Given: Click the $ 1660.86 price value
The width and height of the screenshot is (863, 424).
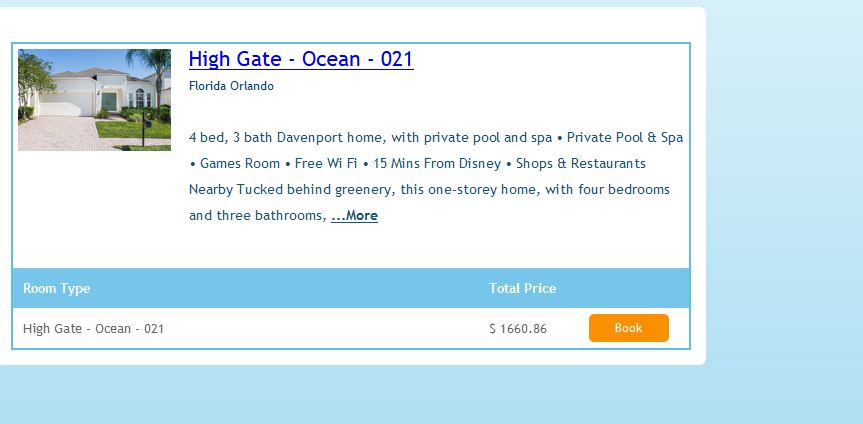Looking at the screenshot, I should point(518,328).
